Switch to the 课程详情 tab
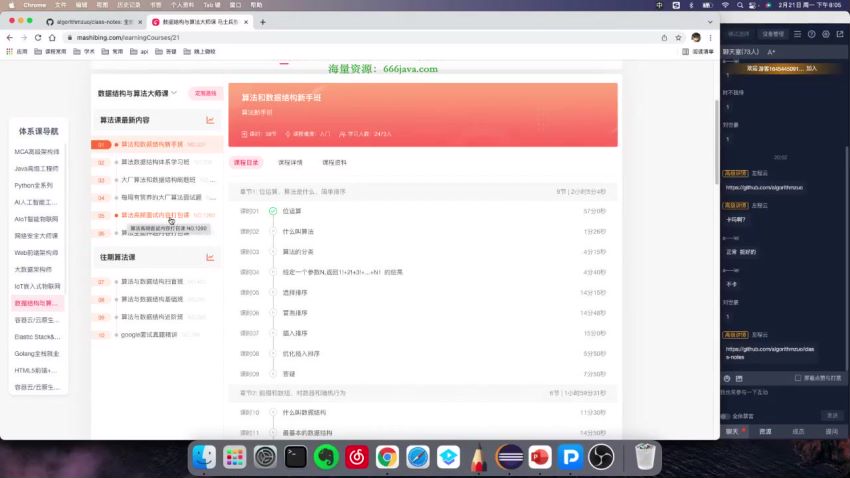Viewport: 850px width, 478px height. (290, 161)
